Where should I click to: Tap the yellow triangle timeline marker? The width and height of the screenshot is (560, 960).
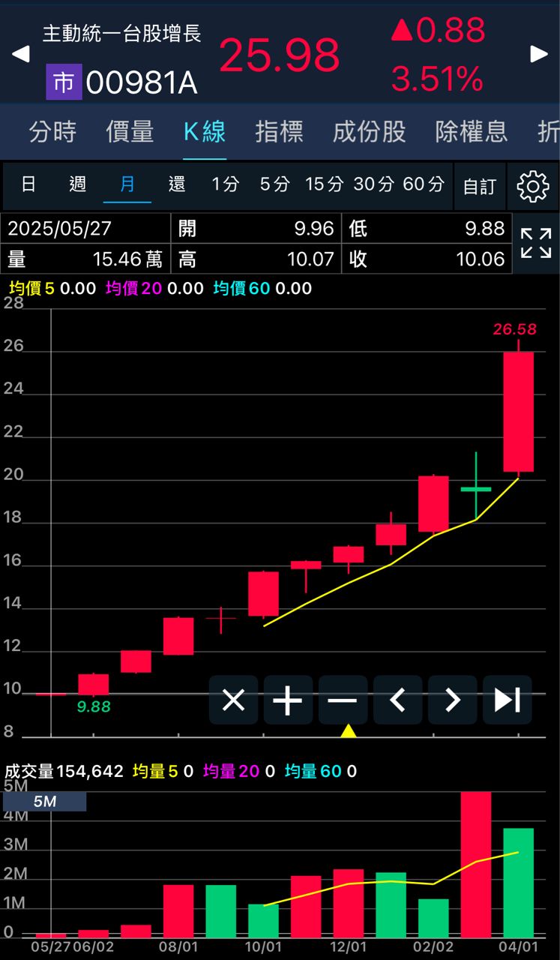coord(349,730)
